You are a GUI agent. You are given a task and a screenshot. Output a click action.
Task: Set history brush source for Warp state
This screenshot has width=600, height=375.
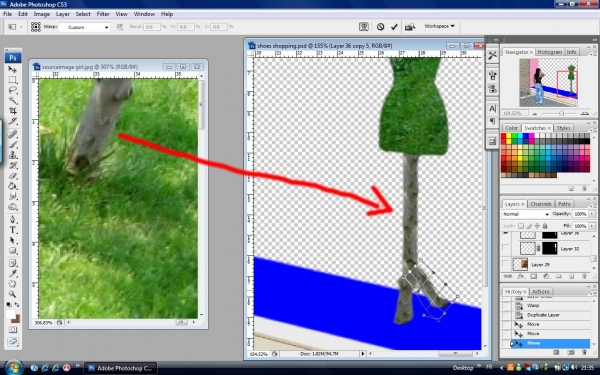pyautogui.click(x=506, y=306)
